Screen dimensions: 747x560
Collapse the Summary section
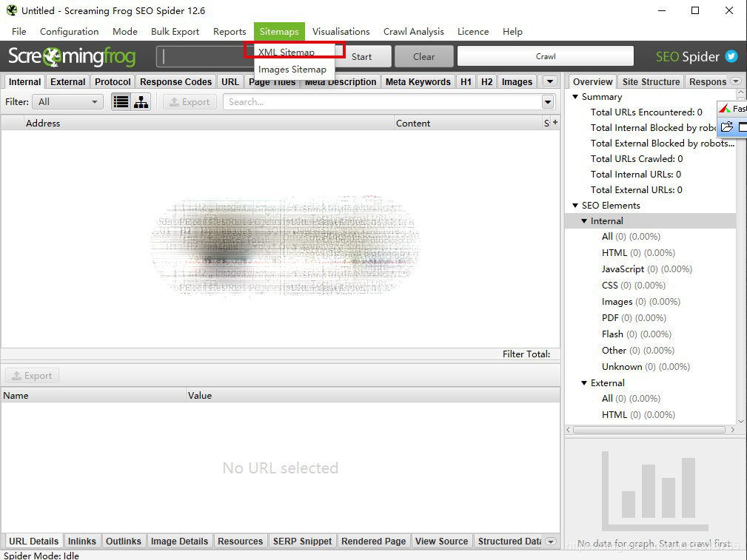(x=575, y=97)
